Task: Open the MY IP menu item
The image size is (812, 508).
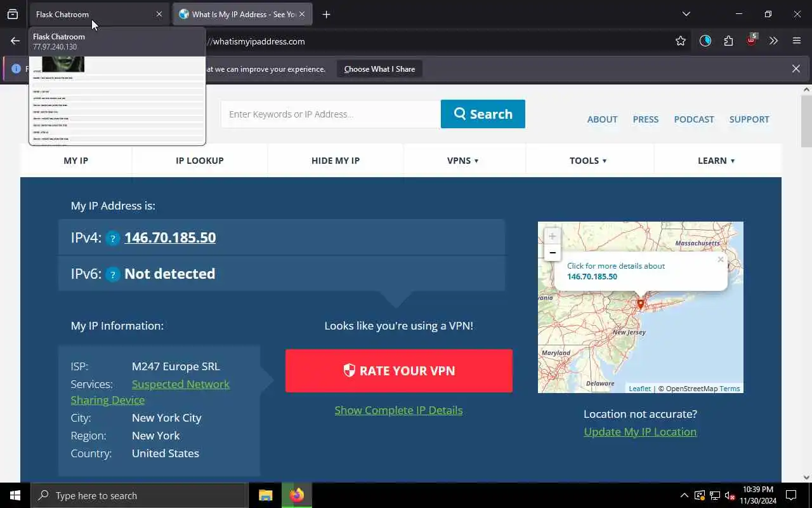Action: 76,161
